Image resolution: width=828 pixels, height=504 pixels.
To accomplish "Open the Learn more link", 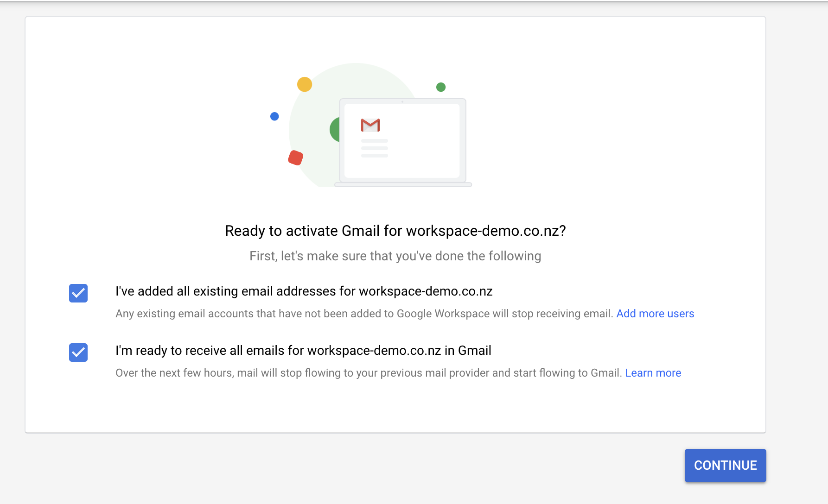I will point(653,373).
